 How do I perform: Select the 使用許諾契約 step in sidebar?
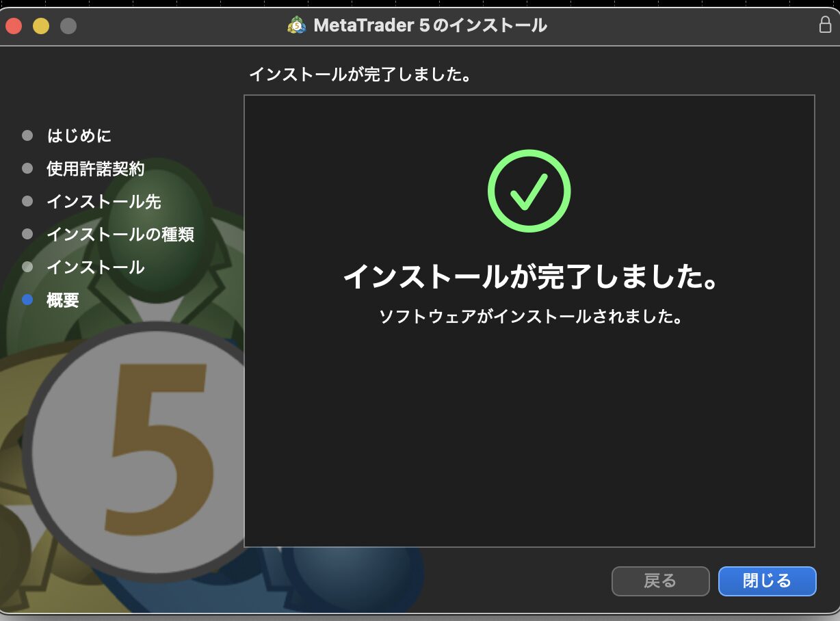[x=95, y=168]
